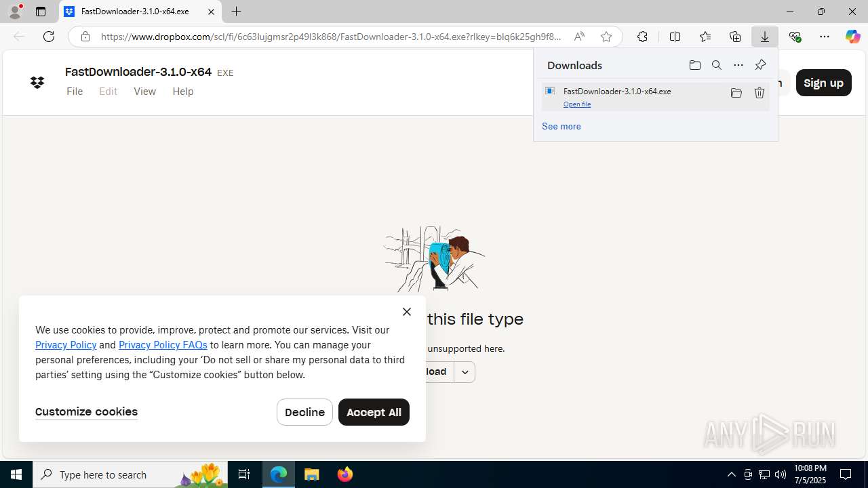Open volume control in tray
Screen dimensions: 868x488
(x=781, y=474)
